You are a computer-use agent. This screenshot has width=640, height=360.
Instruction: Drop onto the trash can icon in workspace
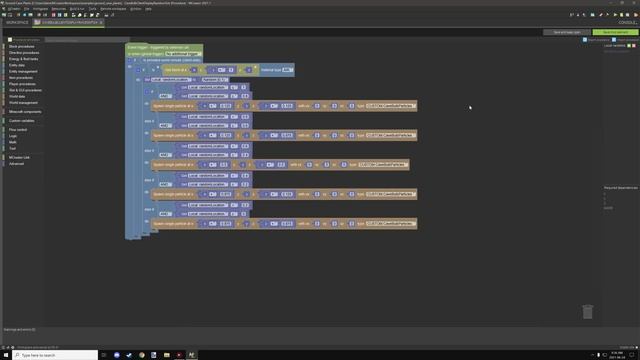tap(587, 312)
